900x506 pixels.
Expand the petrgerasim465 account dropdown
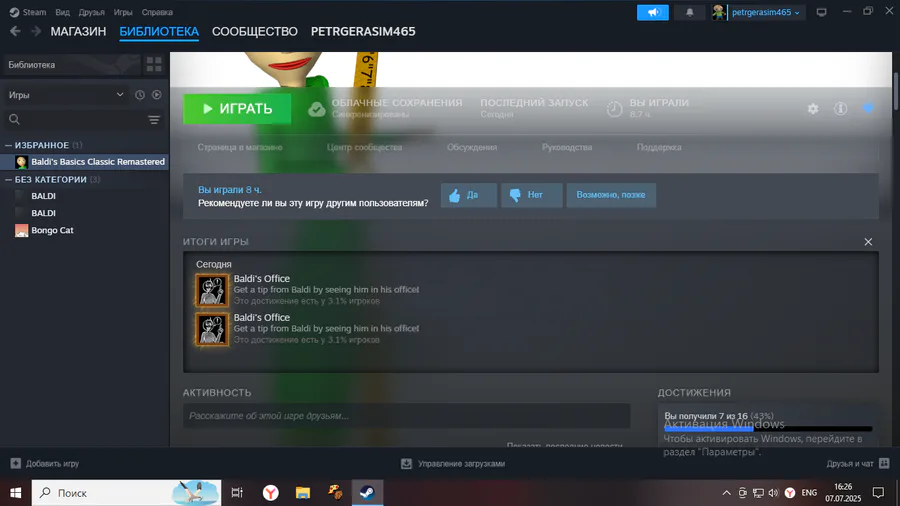point(766,12)
